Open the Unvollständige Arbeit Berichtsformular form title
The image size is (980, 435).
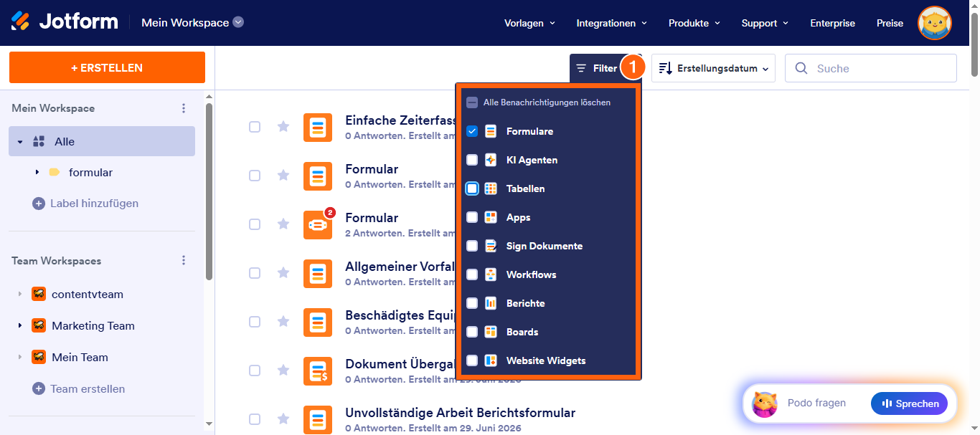coord(460,413)
